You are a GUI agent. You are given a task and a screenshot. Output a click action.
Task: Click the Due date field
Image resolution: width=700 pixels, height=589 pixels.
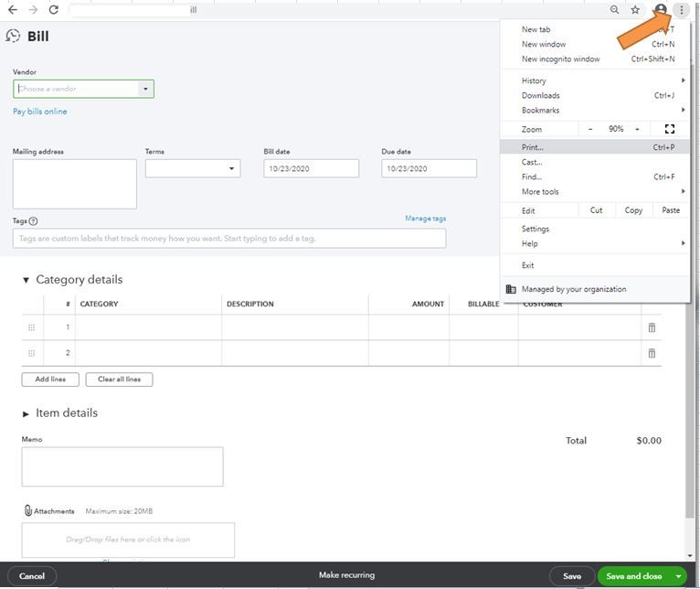point(429,168)
